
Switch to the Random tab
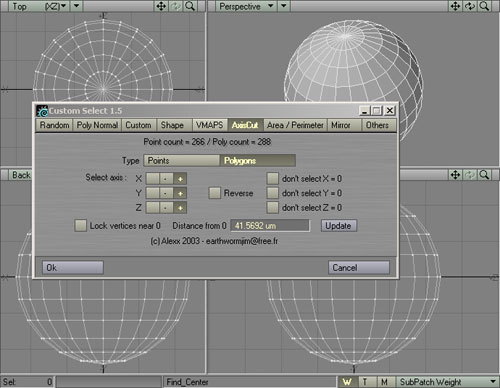54,125
